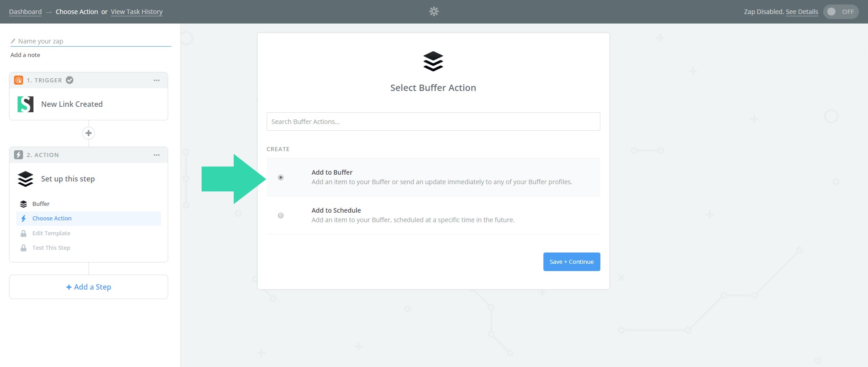Click the pencil icon next to zap name
Image resolution: width=868 pixels, height=367 pixels.
click(x=13, y=41)
